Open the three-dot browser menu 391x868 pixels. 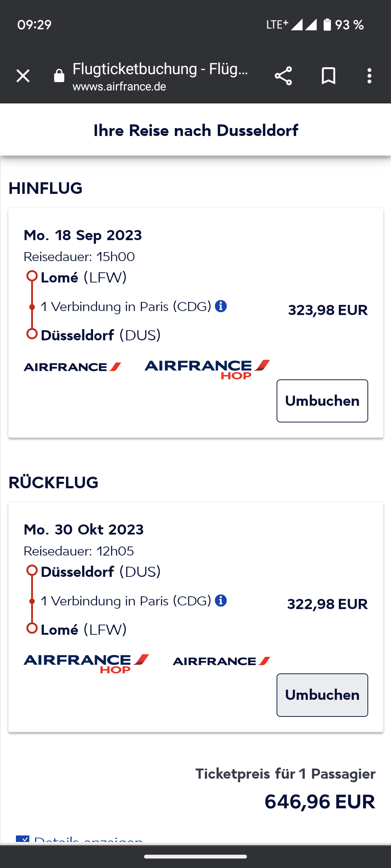point(369,76)
